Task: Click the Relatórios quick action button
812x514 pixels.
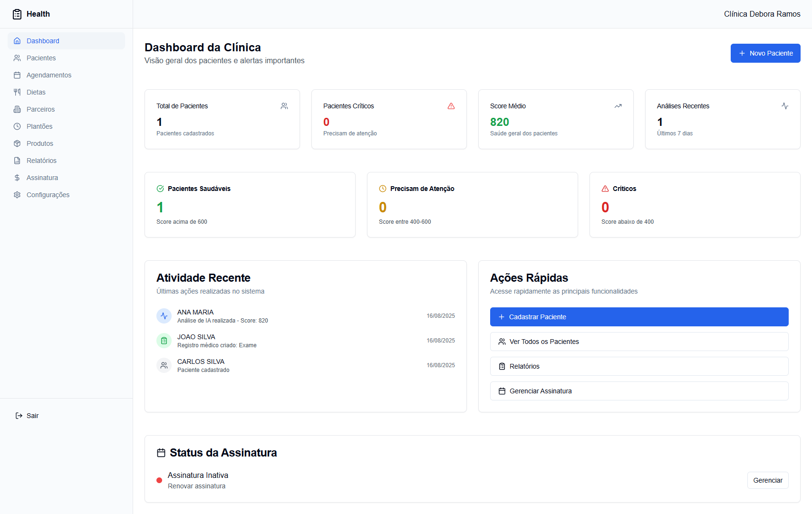Action: [x=639, y=366]
